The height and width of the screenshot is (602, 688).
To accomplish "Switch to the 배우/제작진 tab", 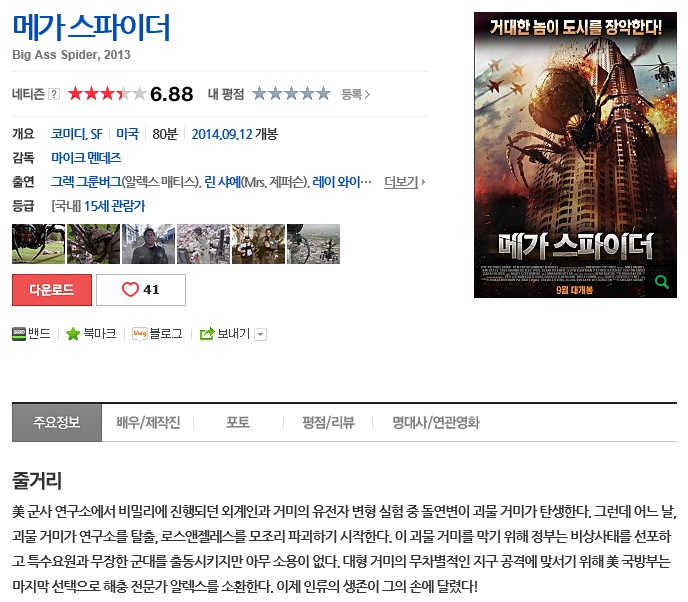I will pos(148,423).
